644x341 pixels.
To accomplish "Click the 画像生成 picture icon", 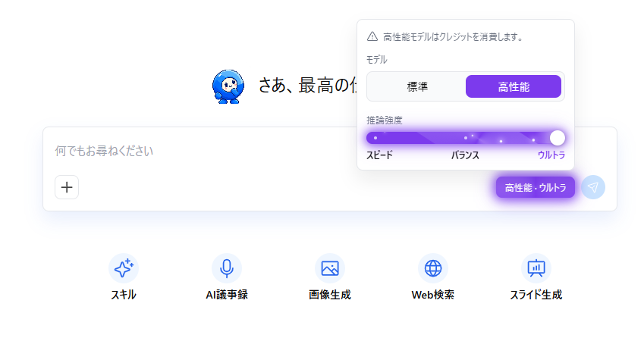I will click(x=330, y=268).
